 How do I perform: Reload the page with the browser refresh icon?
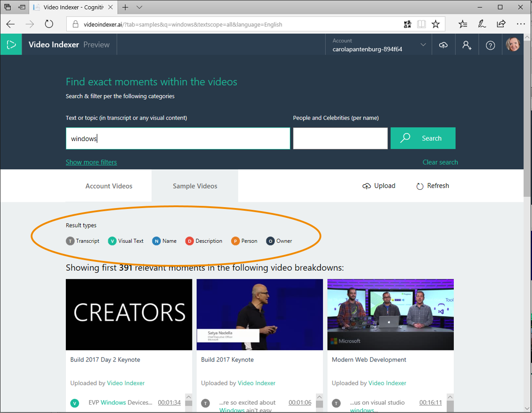tap(49, 24)
